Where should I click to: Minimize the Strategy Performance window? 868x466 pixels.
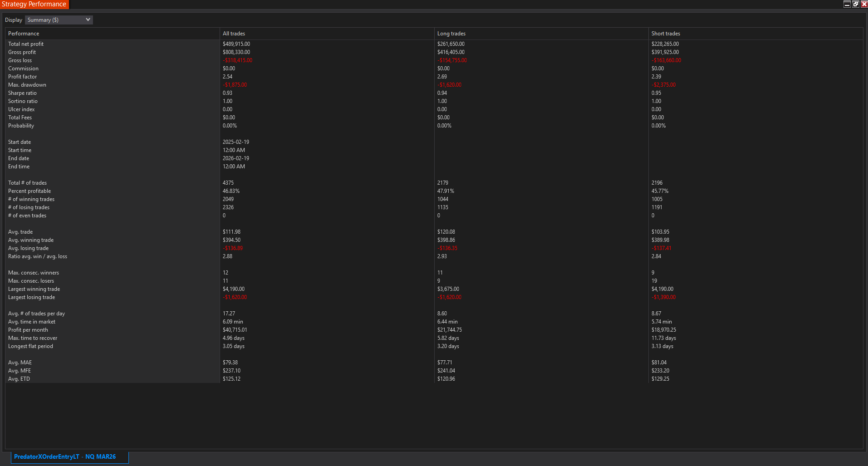pyautogui.click(x=847, y=4)
